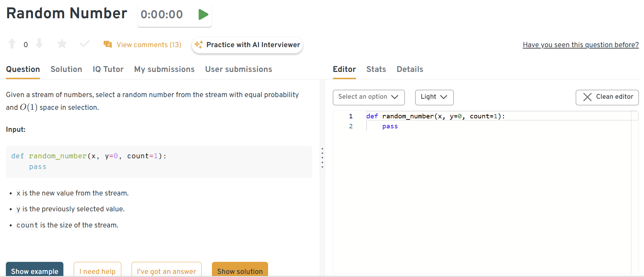Click the Practice with AI Interviewer button
644x277 pixels.
coord(247,45)
